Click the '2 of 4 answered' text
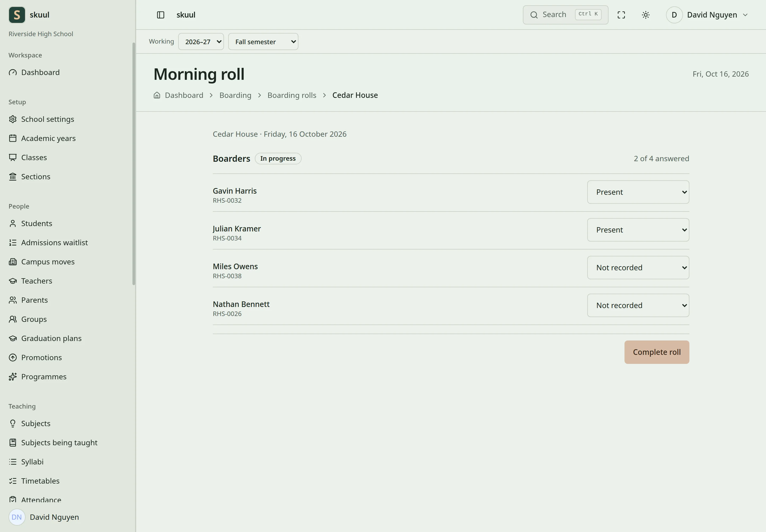The image size is (766, 532). click(661, 158)
